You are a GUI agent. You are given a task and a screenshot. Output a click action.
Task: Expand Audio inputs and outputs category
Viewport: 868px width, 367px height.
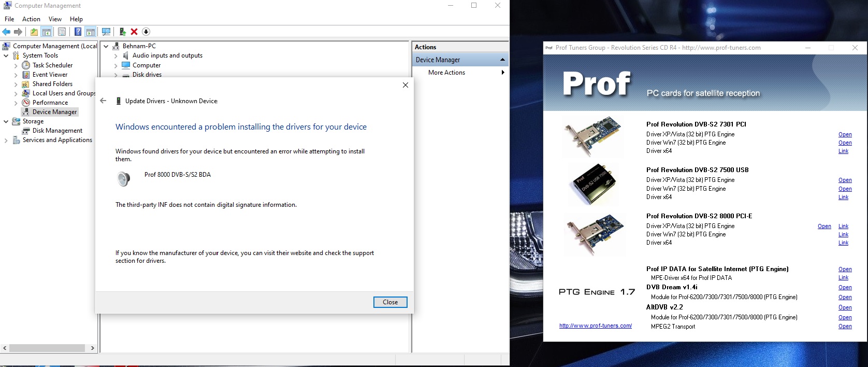[x=115, y=56]
